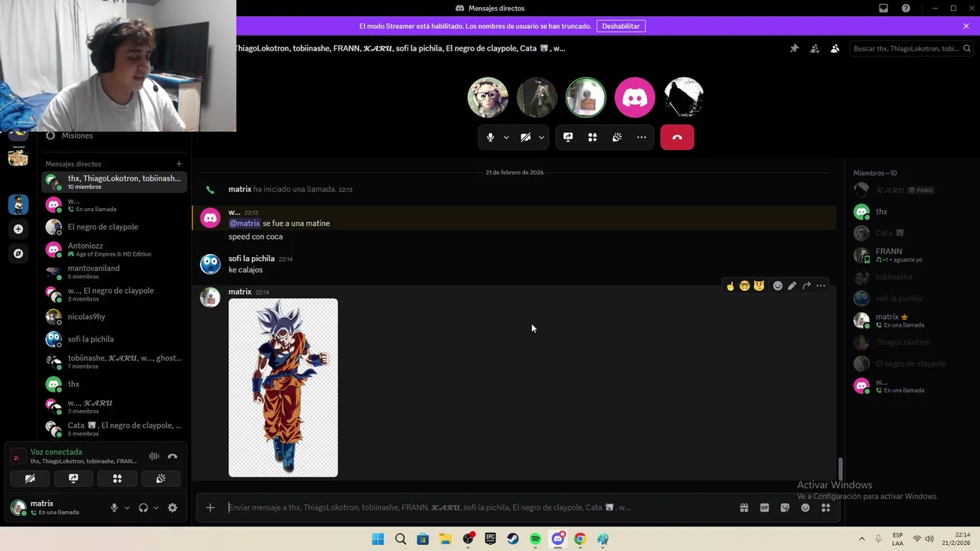Mute microphone in user panel
The height and width of the screenshot is (551, 980).
(x=114, y=507)
